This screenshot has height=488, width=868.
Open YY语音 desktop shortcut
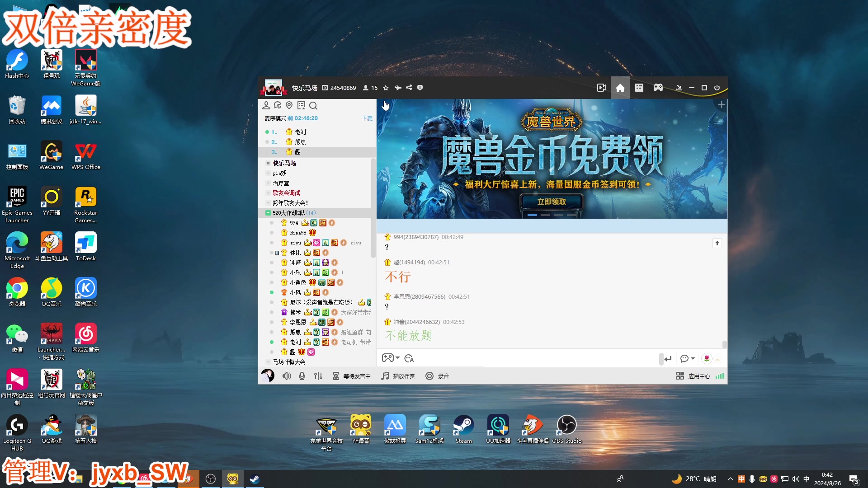pos(361,429)
